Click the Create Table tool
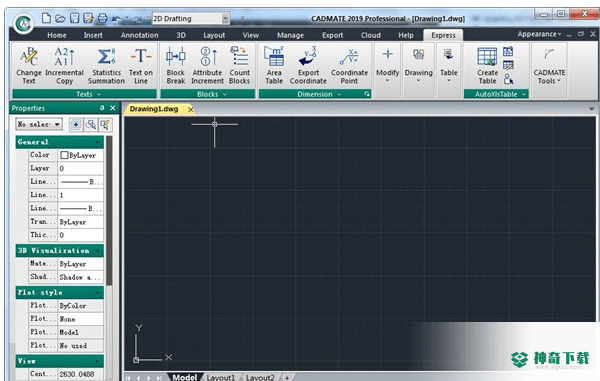600x381 pixels. (x=487, y=66)
